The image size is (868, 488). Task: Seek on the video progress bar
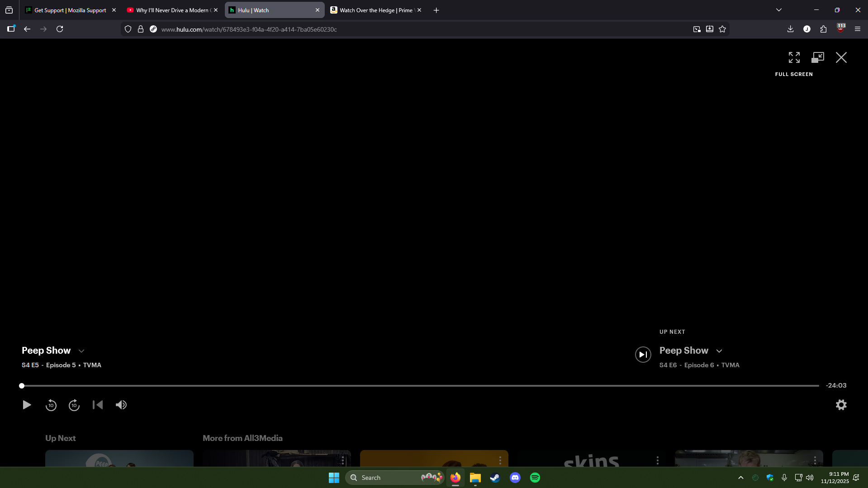[x=420, y=386]
